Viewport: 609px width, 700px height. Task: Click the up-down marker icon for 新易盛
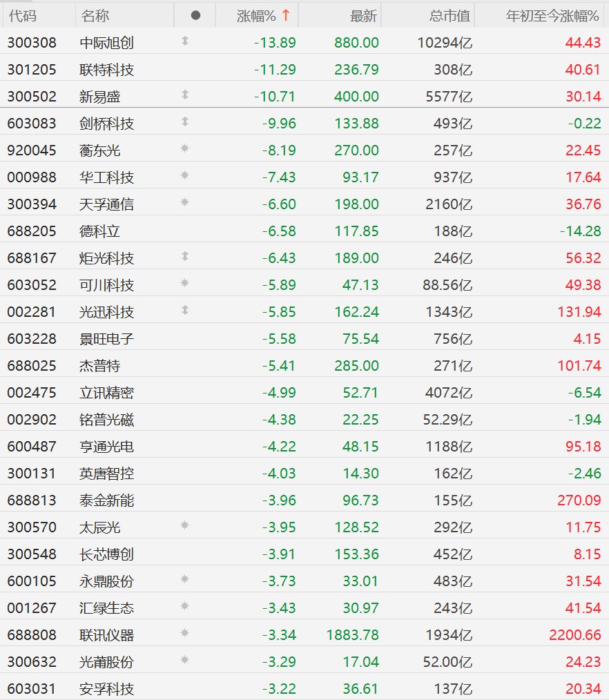tap(185, 95)
